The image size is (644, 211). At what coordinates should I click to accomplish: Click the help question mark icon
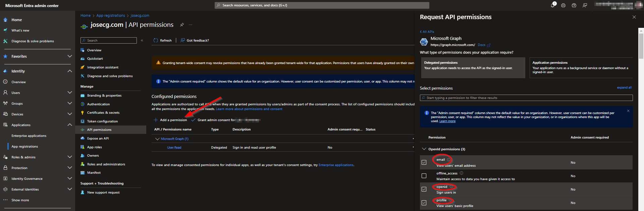click(x=574, y=5)
